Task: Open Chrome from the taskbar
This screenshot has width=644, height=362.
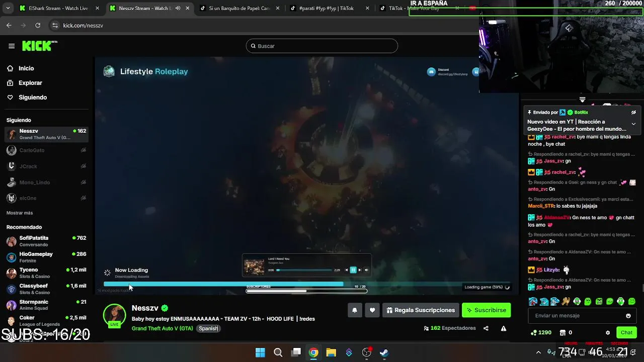Action: 313,352
